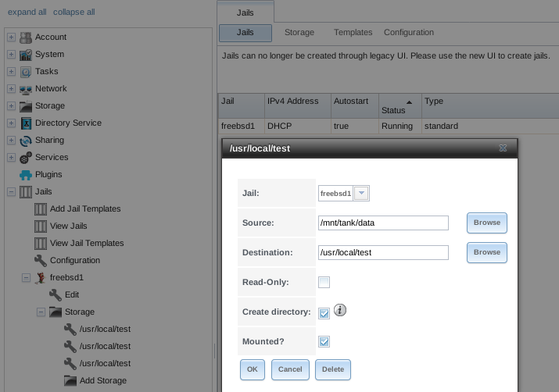Click the Add Storage icon
This screenshot has width=559, height=392.
coord(70,381)
